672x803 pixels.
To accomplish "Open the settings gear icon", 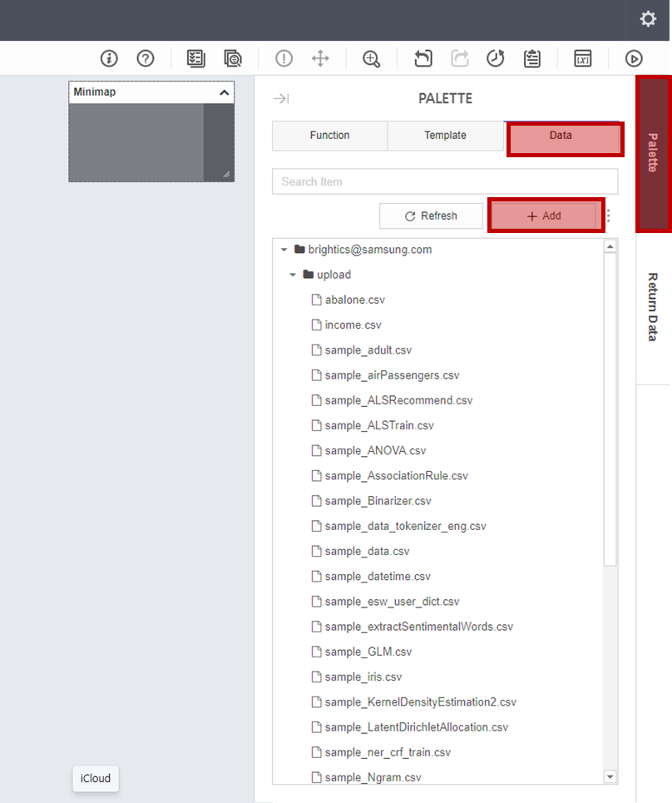I will pyautogui.click(x=648, y=19).
